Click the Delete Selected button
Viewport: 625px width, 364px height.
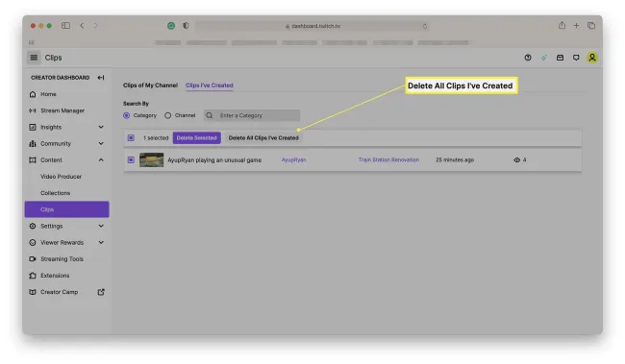196,137
